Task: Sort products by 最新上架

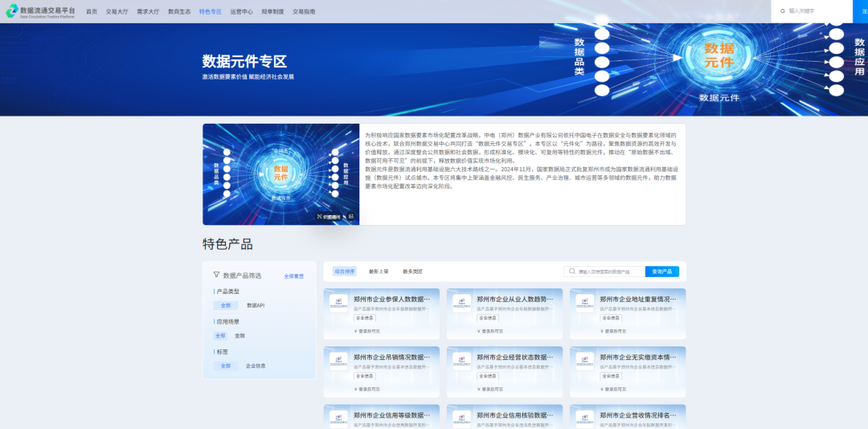Action: [x=379, y=272]
